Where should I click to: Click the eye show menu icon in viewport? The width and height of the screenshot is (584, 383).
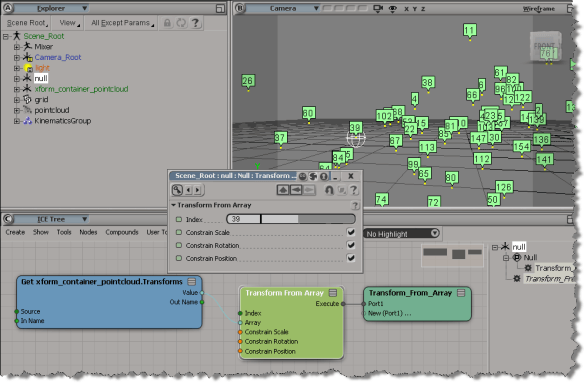point(393,9)
